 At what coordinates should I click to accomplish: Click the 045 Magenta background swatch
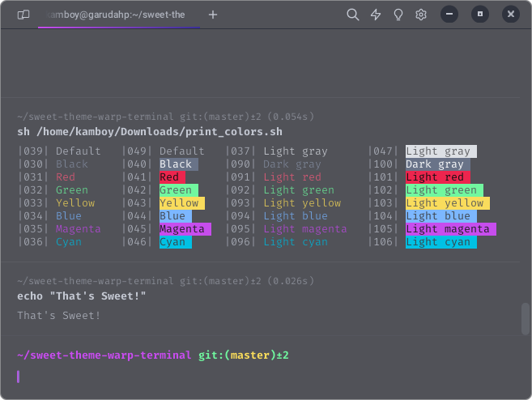coord(185,229)
